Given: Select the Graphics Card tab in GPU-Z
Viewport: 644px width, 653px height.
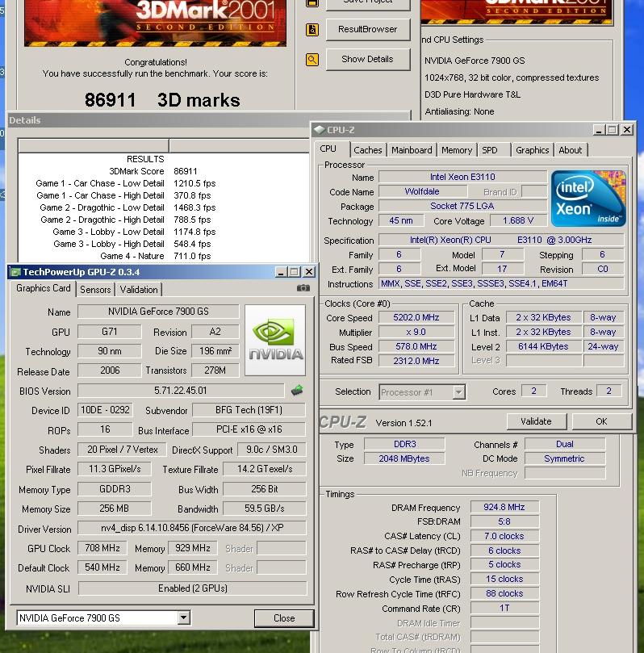Looking at the screenshot, I should (43, 288).
